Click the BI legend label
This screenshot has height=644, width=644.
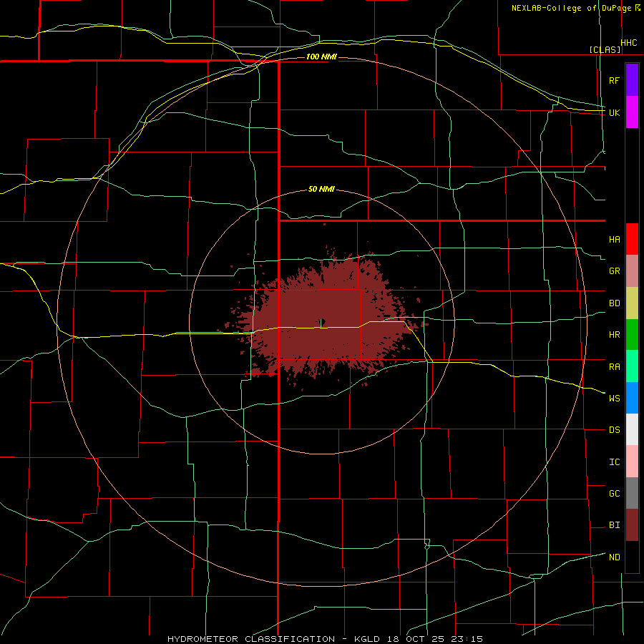(x=614, y=525)
